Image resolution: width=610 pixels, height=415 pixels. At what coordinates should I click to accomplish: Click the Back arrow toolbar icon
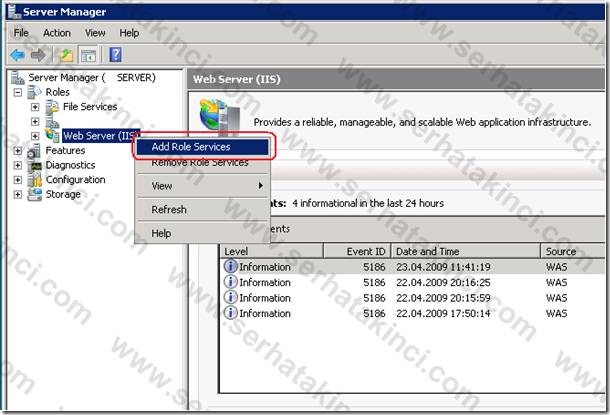pos(18,55)
